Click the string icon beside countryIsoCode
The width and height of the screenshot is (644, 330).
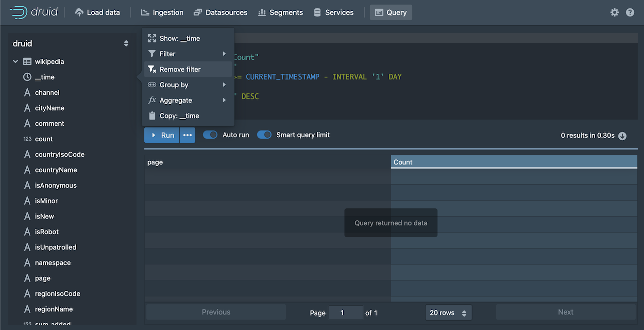tap(27, 154)
